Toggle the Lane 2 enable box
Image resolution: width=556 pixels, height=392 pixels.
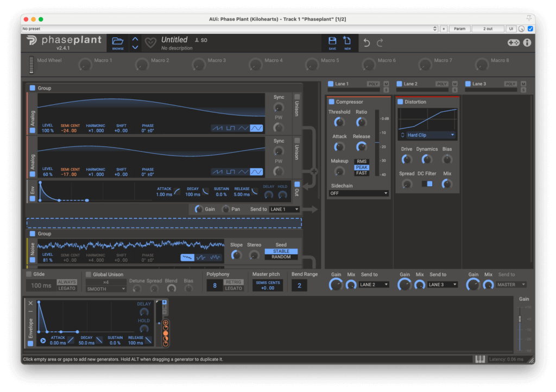[399, 84]
